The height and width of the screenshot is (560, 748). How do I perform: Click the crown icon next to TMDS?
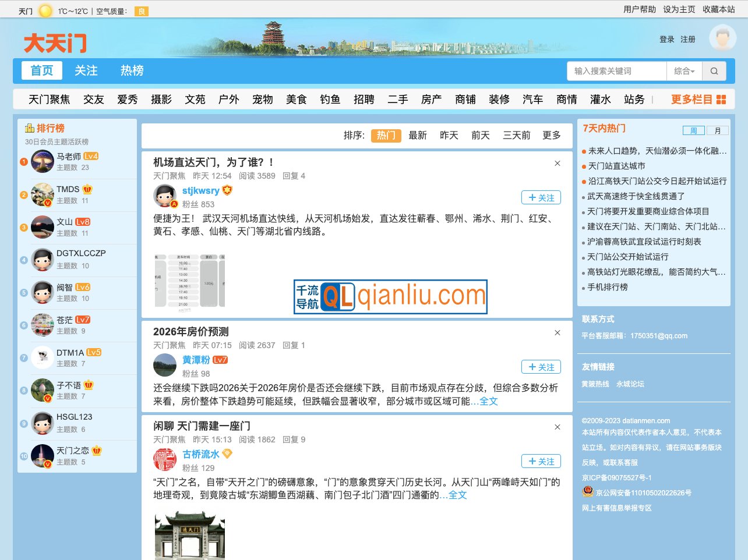click(x=86, y=189)
